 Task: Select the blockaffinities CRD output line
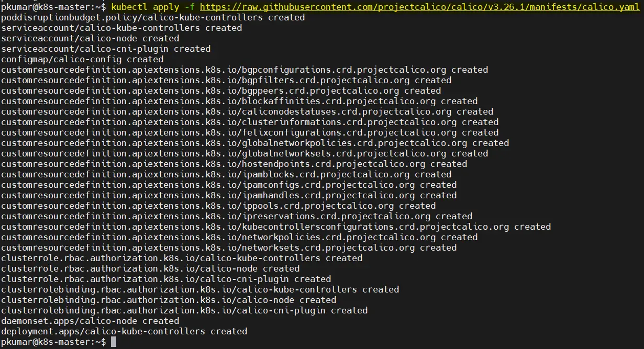239,101
